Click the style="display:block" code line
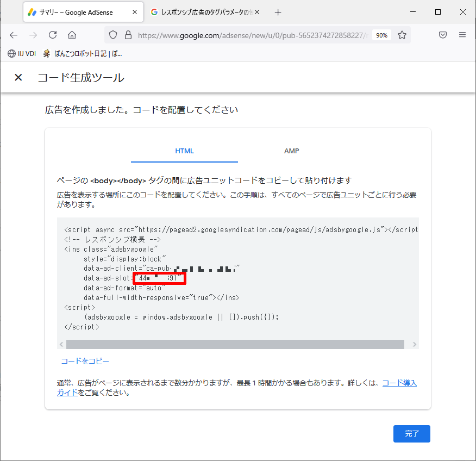Image resolution: width=476 pixels, height=461 pixels. point(125,259)
